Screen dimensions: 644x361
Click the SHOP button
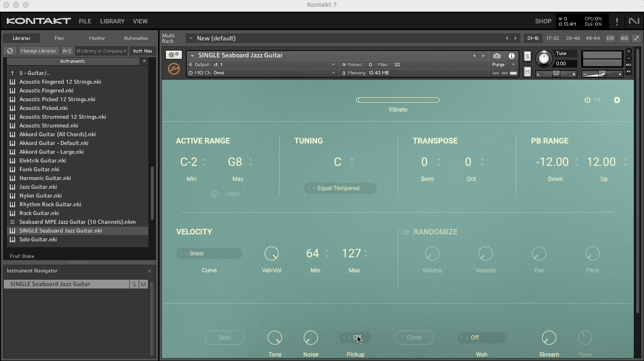tap(543, 21)
